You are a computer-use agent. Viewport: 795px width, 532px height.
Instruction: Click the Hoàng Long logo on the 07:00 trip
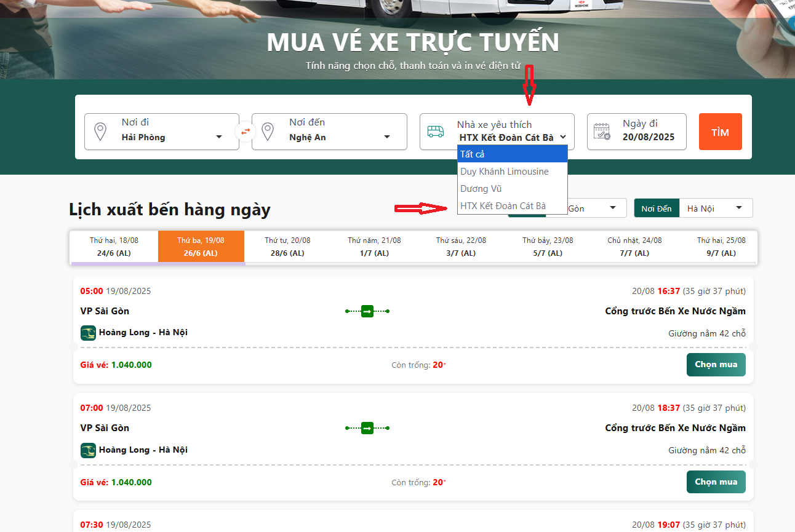click(x=88, y=450)
